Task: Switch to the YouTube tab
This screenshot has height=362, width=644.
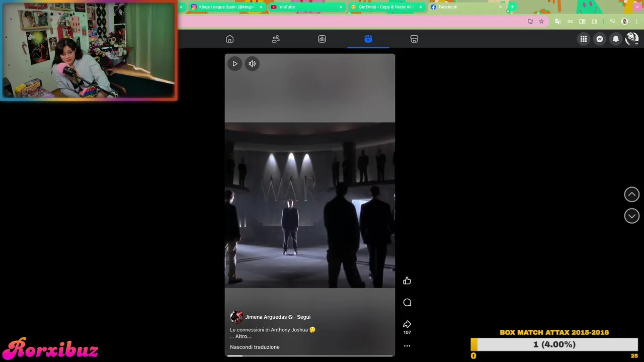Action: point(306,7)
